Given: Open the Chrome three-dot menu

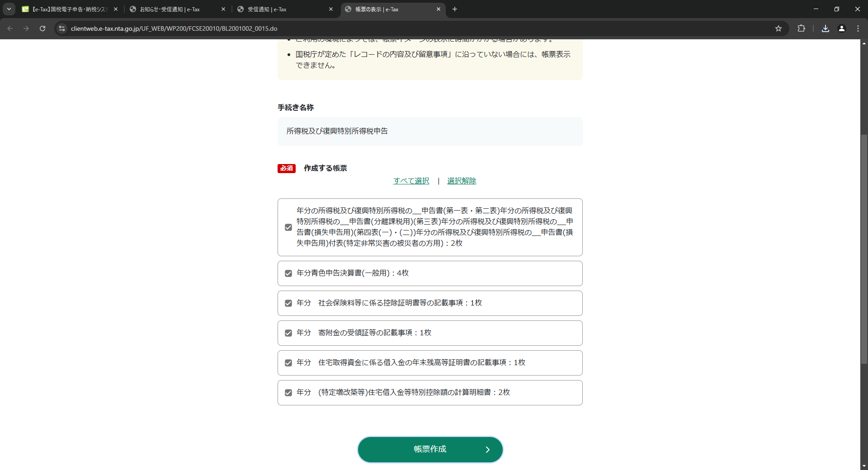Looking at the screenshot, I should [858, 28].
